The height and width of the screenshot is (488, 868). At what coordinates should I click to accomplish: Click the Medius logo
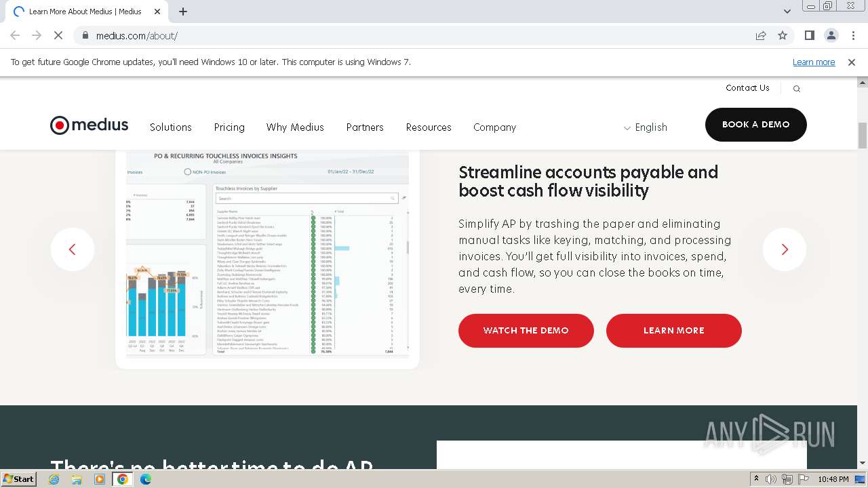(x=89, y=125)
